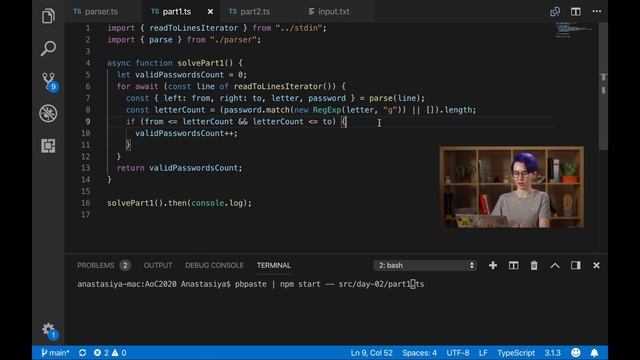Open notifications bell in status bar
The image size is (640, 360).
click(594, 353)
